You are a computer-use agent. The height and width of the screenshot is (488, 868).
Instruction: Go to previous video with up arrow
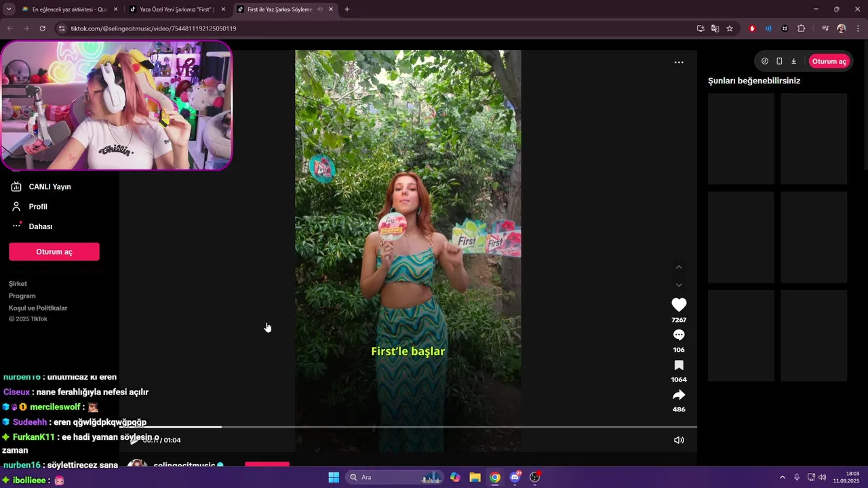(679, 267)
